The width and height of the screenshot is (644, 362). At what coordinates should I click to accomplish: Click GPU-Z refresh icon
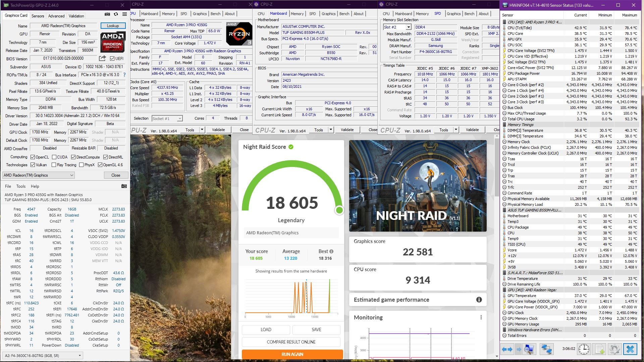[116, 14]
